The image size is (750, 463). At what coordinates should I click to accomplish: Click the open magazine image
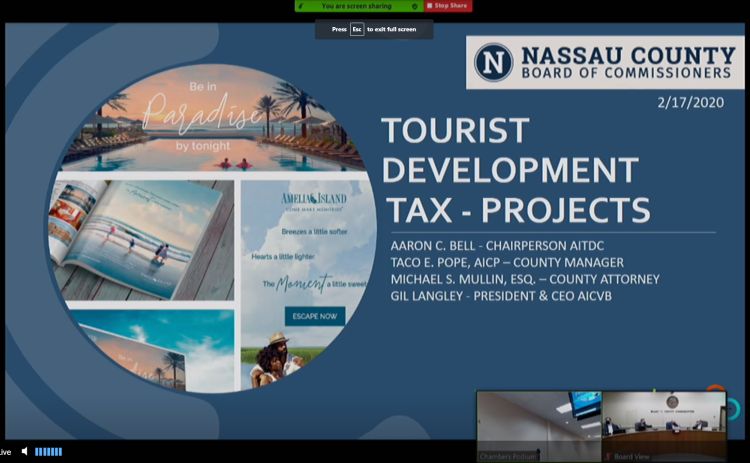point(142,240)
